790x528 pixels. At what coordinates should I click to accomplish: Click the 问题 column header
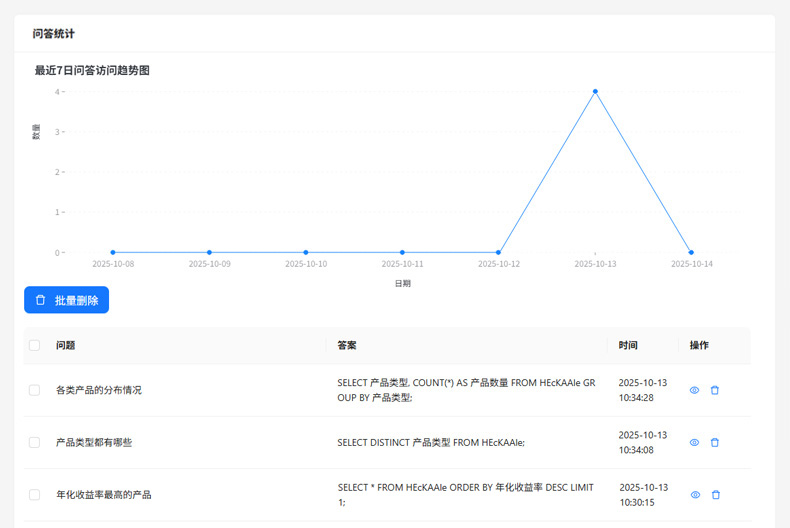(x=66, y=345)
